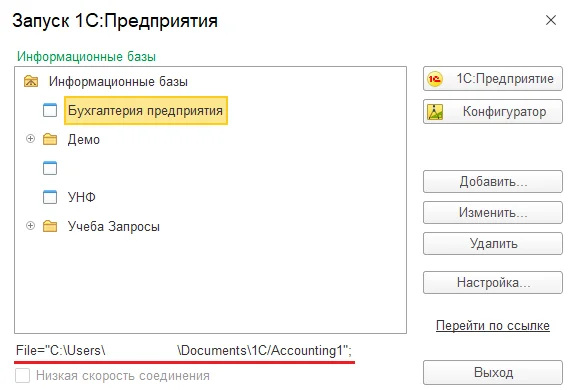This screenshot has width=571, height=390.
Task: Open Конфигуратор mode
Action: pos(493,111)
